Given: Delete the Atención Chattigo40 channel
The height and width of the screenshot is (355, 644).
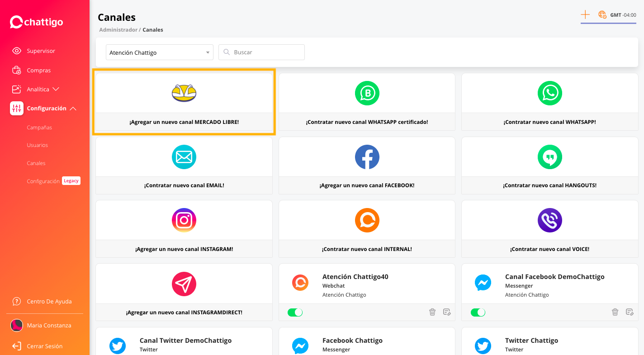Looking at the screenshot, I should (432, 312).
